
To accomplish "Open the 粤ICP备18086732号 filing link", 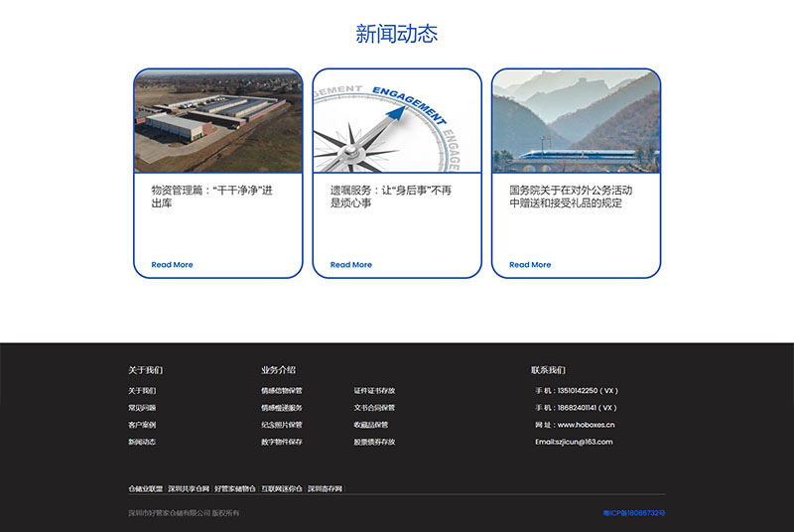I will (x=634, y=513).
